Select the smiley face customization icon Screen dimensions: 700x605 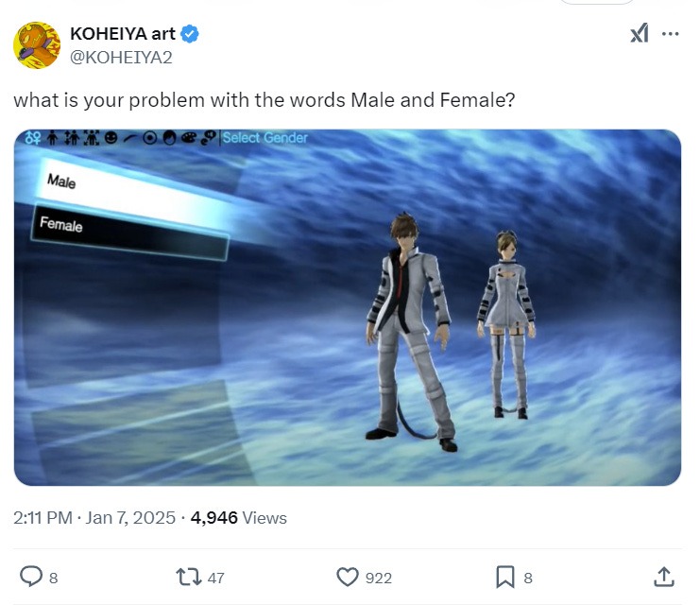point(111,139)
